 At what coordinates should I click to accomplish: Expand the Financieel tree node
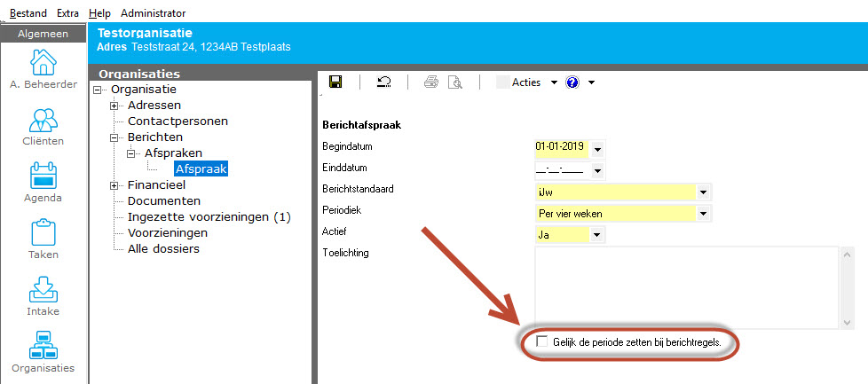tap(114, 185)
